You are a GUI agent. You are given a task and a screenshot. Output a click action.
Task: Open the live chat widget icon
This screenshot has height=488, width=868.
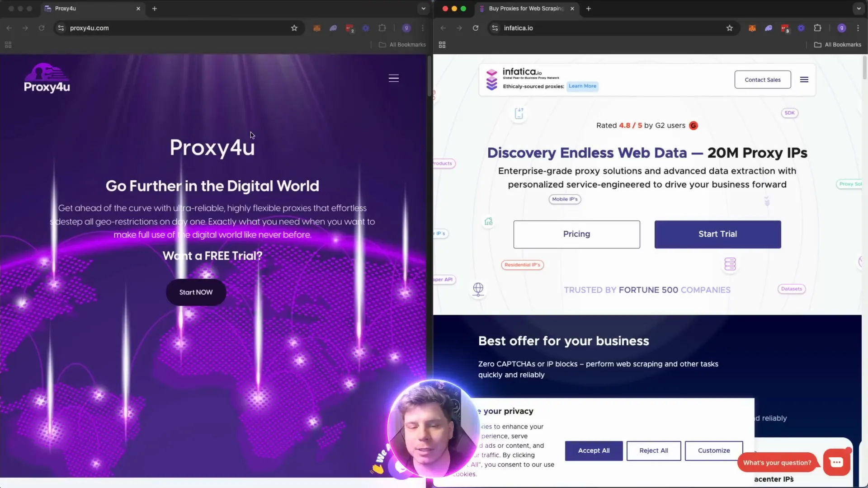coord(836,462)
